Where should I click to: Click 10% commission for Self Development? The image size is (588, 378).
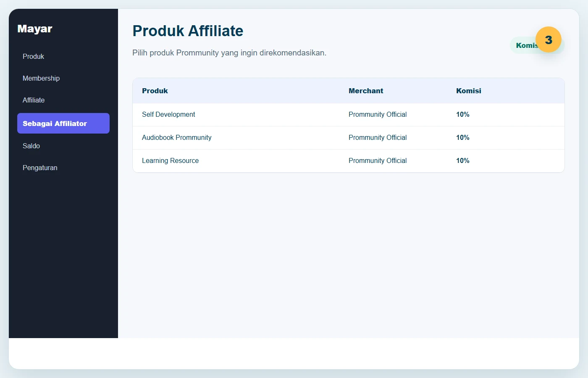point(463,114)
